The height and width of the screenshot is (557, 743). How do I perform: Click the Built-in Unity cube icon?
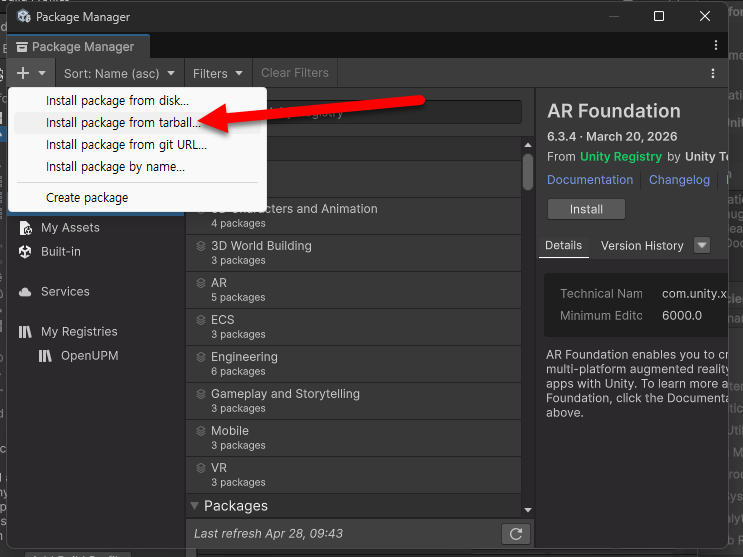(x=25, y=252)
